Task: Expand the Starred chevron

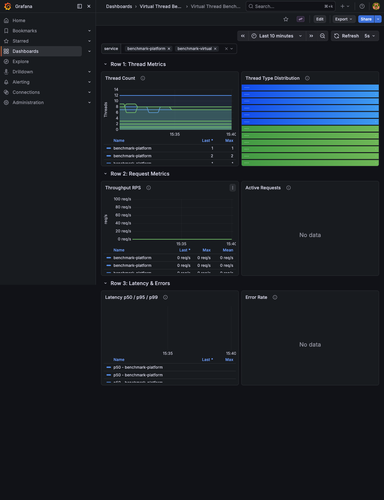Action: click(x=89, y=41)
